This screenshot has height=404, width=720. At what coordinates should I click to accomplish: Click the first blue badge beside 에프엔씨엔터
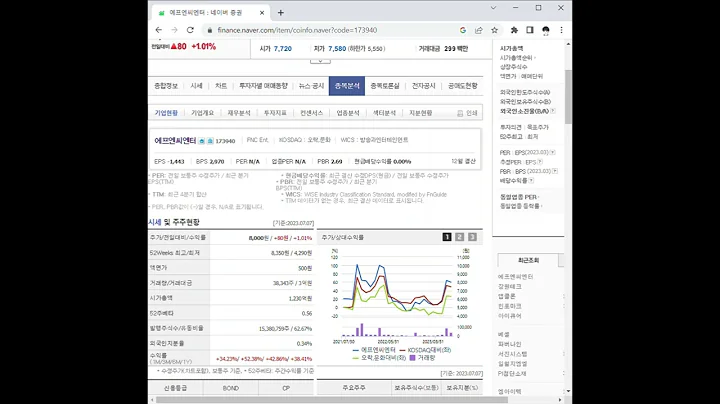[x=202, y=141]
